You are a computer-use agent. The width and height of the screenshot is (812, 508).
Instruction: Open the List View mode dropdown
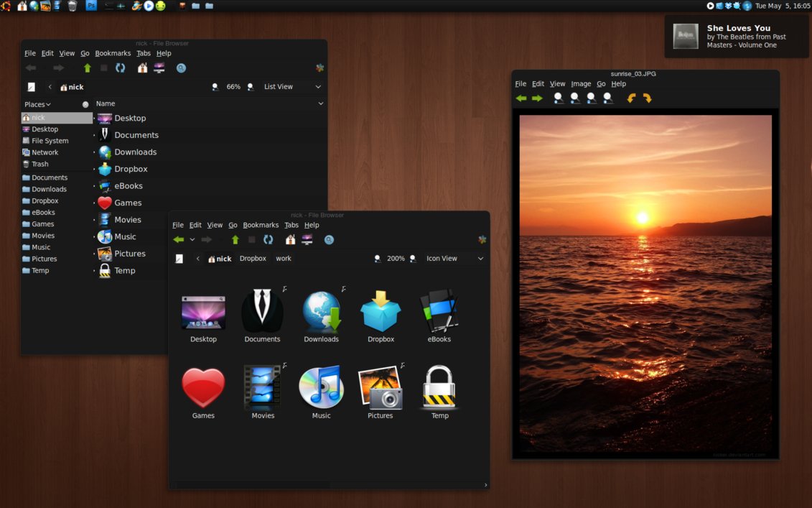[292, 87]
